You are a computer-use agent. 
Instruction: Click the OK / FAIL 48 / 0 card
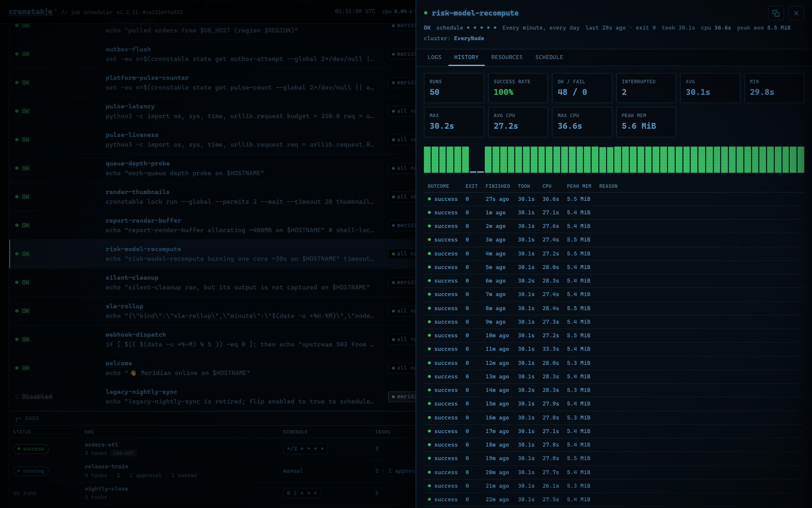pyautogui.click(x=582, y=88)
